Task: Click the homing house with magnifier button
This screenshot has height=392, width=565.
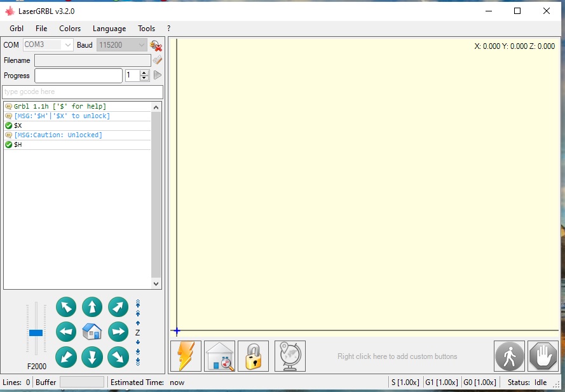Action: 219,356
